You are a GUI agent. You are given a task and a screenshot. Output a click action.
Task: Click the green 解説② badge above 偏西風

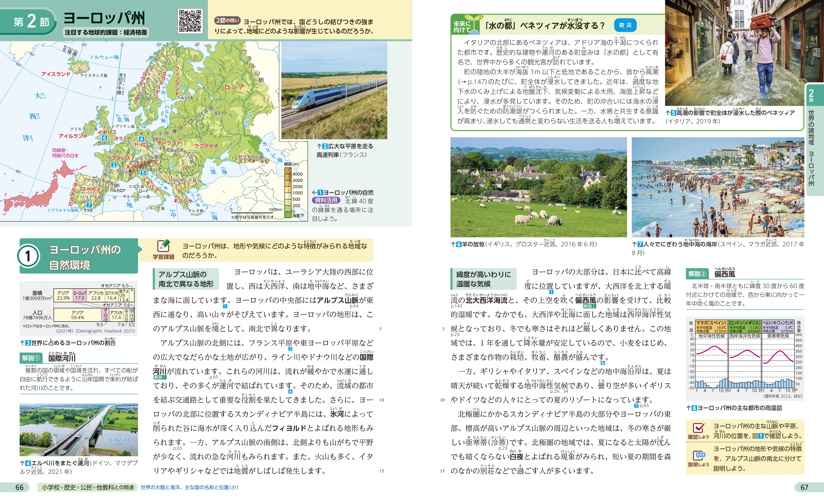(698, 274)
